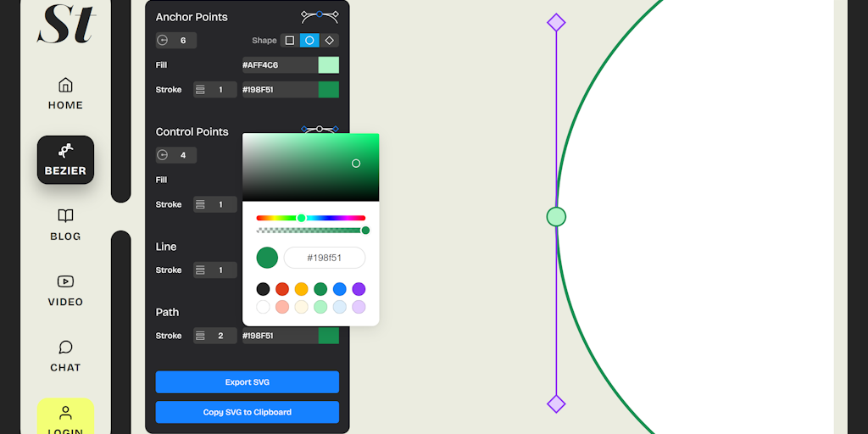Pick the black preset color
868x434 pixels.
coord(263,289)
